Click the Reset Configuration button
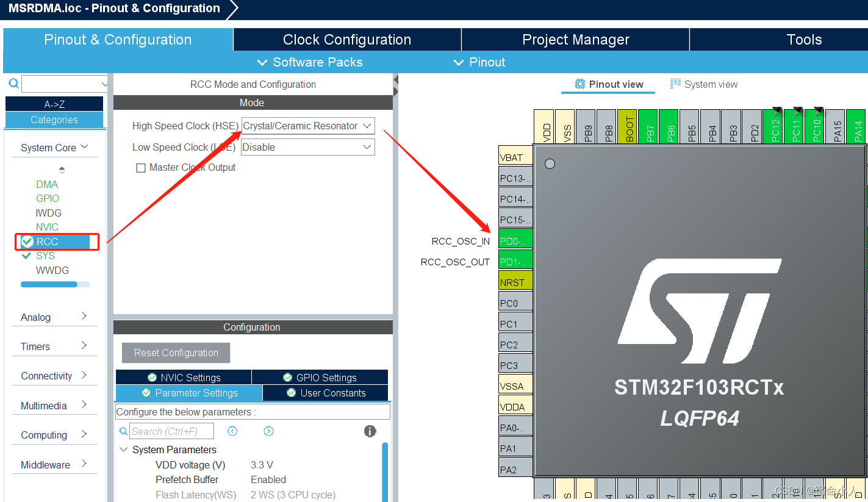 176,353
